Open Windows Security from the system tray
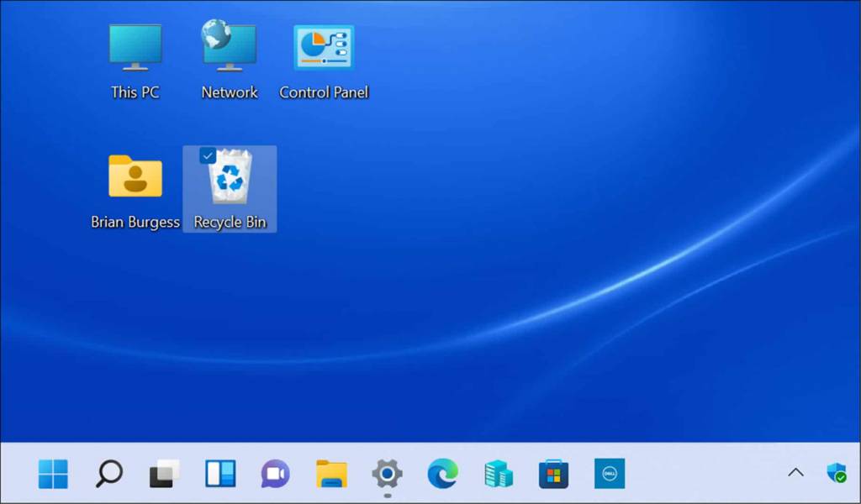 (835, 473)
